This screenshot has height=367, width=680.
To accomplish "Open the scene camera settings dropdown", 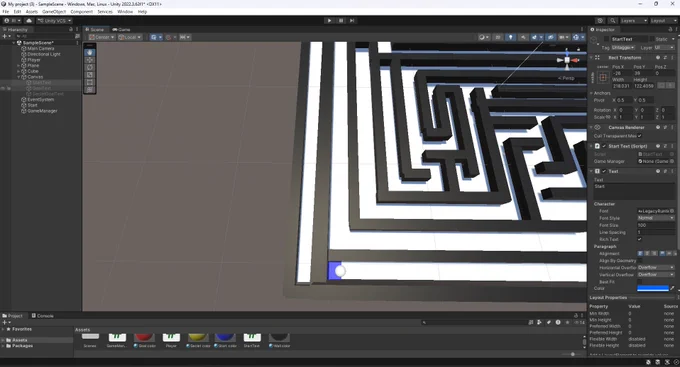I will [563, 37].
